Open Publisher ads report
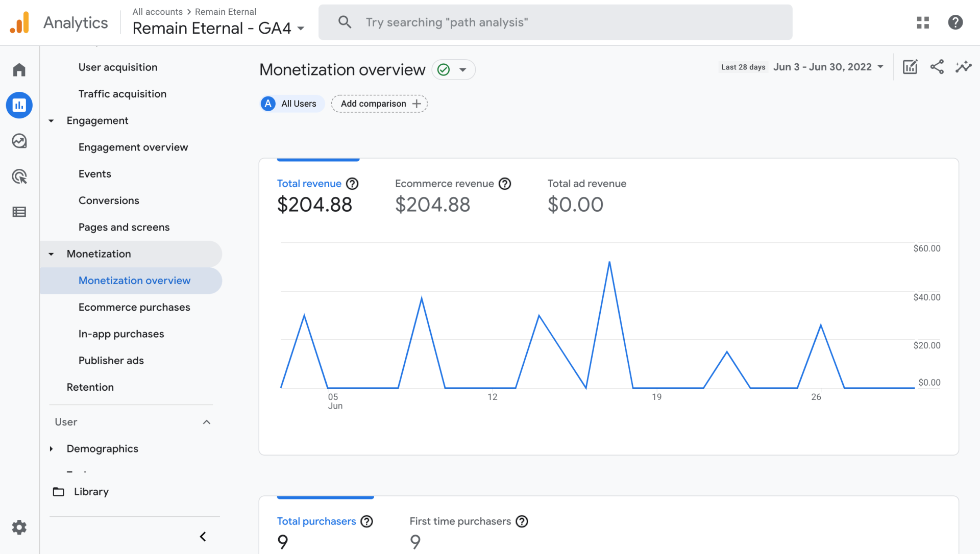Image resolution: width=980 pixels, height=554 pixels. pyautogui.click(x=111, y=361)
